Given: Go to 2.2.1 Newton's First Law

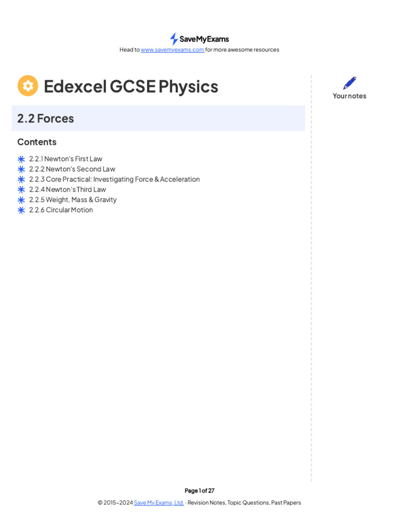Looking at the screenshot, I should (65, 159).
